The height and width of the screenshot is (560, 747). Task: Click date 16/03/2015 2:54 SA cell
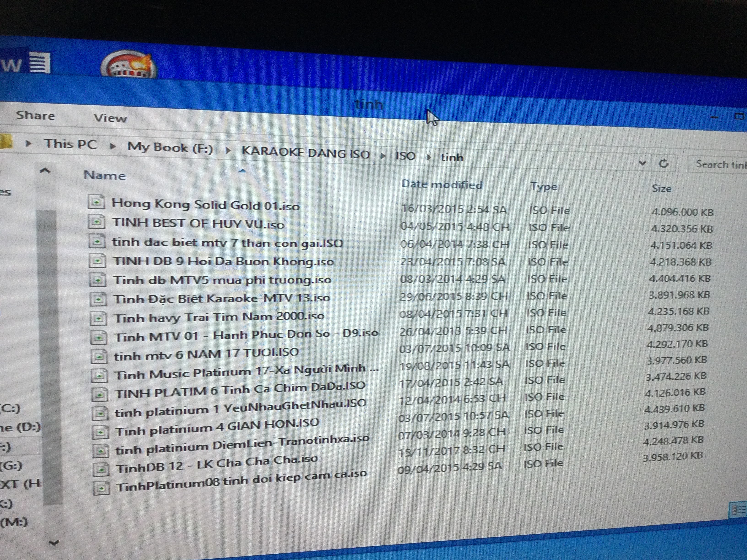454,209
